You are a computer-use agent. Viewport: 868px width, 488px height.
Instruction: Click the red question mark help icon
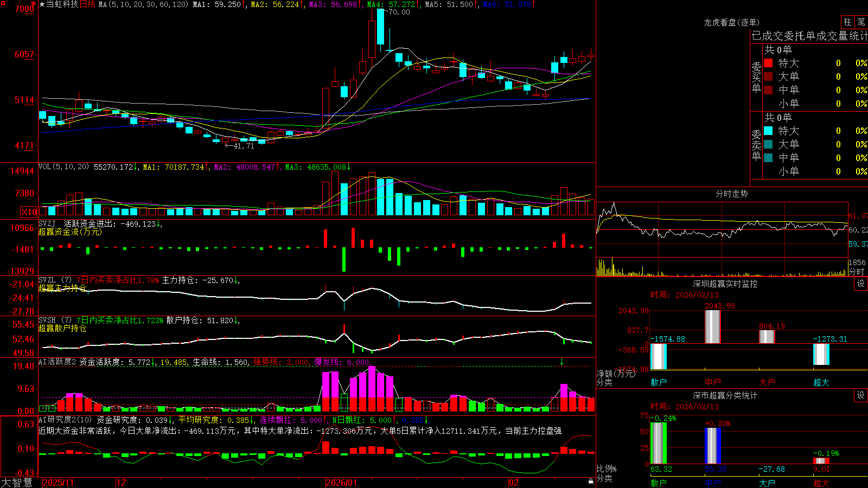(x=33, y=4)
